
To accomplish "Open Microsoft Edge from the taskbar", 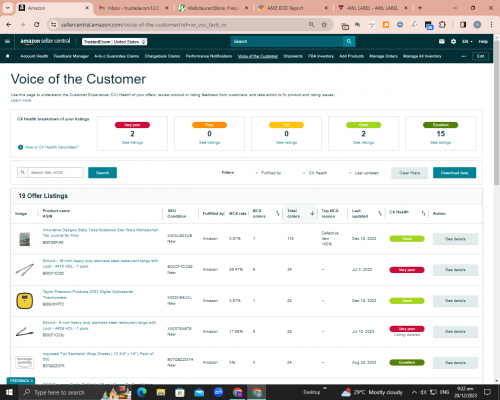I will tap(142, 392).
